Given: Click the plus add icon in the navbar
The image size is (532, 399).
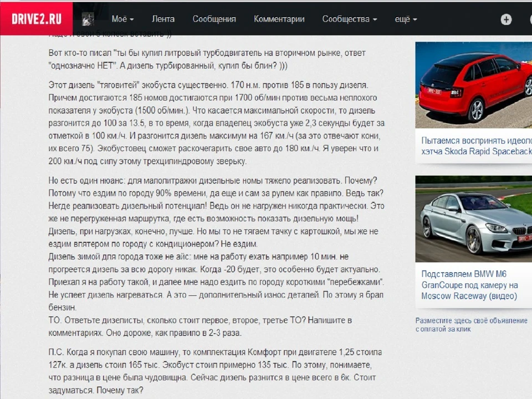Looking at the screenshot, I should click(x=506, y=19).
